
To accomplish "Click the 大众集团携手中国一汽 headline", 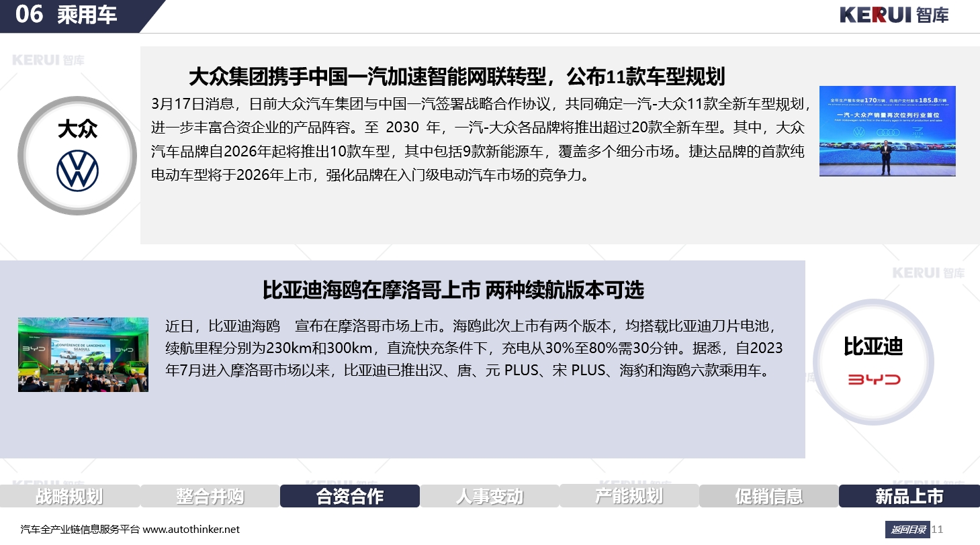I will [x=457, y=77].
